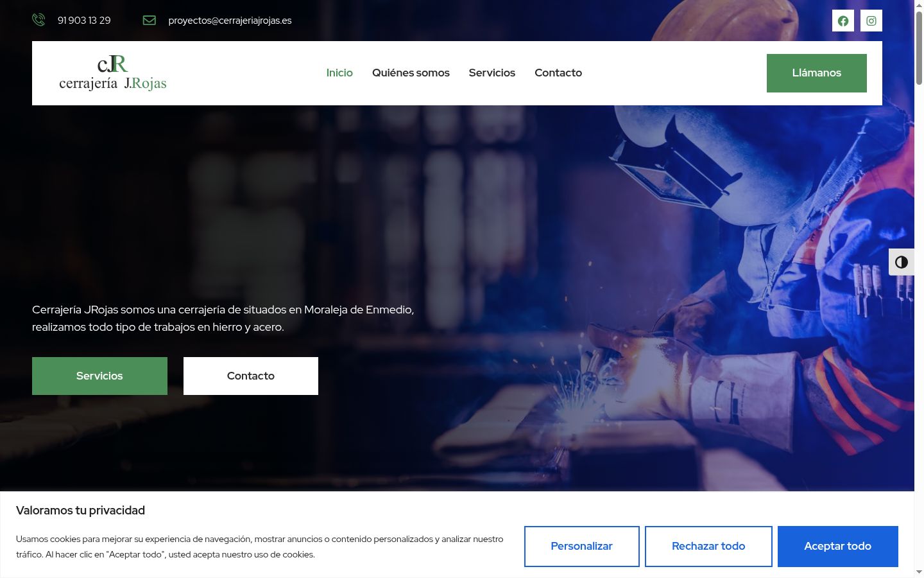This screenshot has height=578, width=924.
Task: Open the Quiénes somos page
Action: (411, 73)
